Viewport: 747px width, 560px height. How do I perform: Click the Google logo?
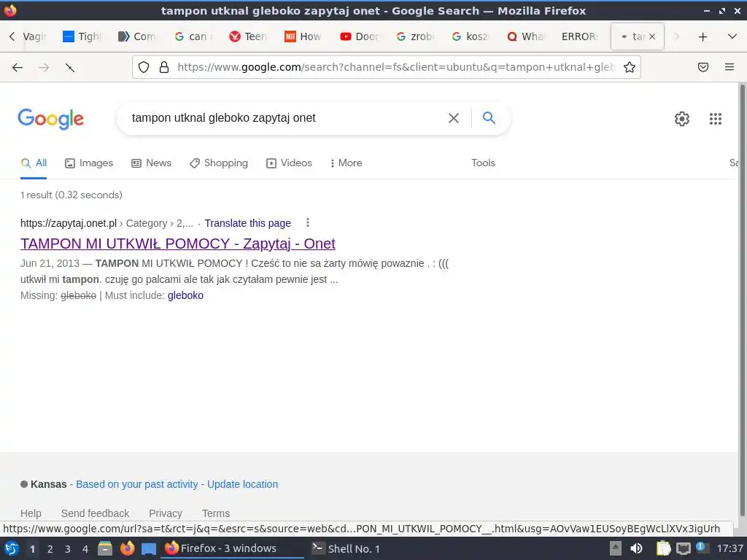(x=50, y=119)
